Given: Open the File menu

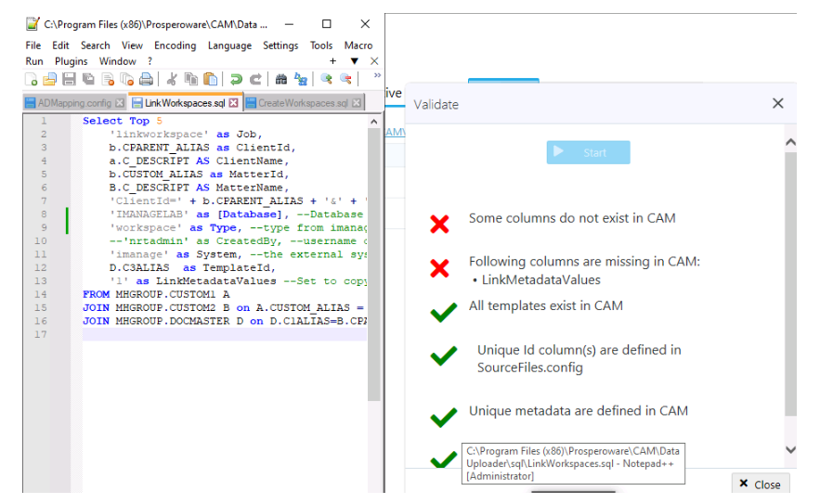Looking at the screenshot, I should pos(33,45).
